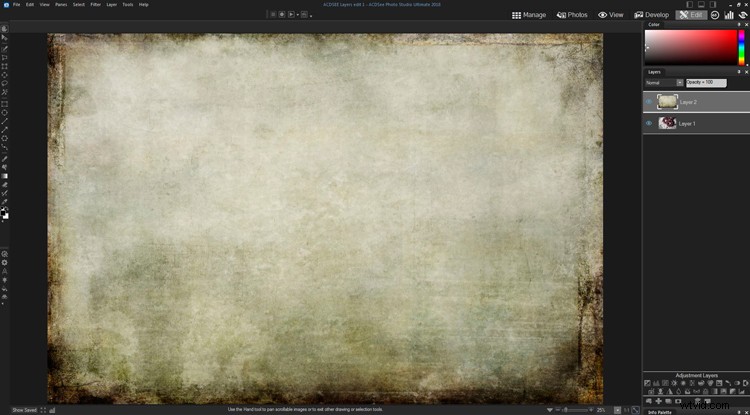Viewport: 750px width, 415px height.
Task: Open the Filter menu
Action: pos(95,4)
